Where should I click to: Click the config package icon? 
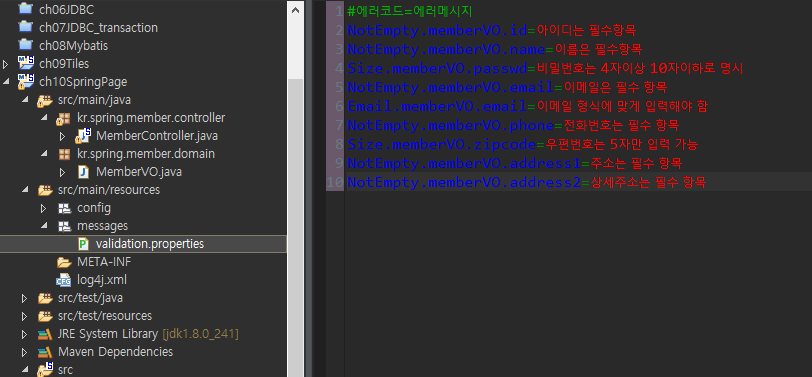64,208
